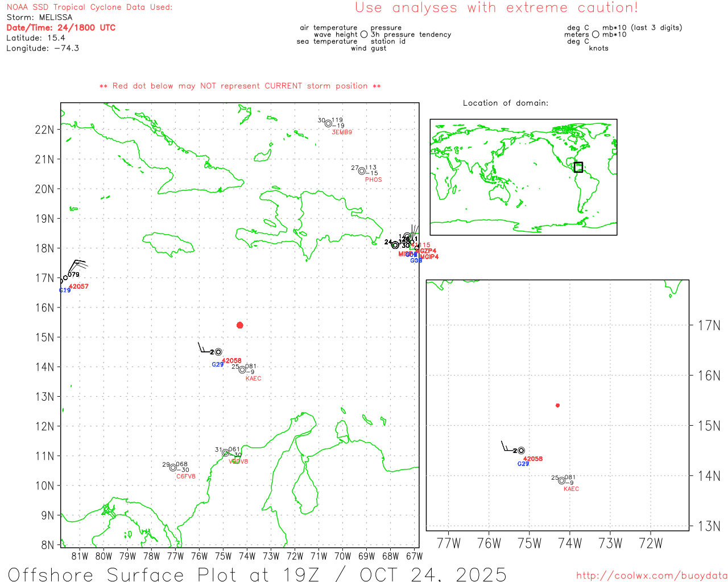Click the red C6FV8 station label

click(x=186, y=476)
